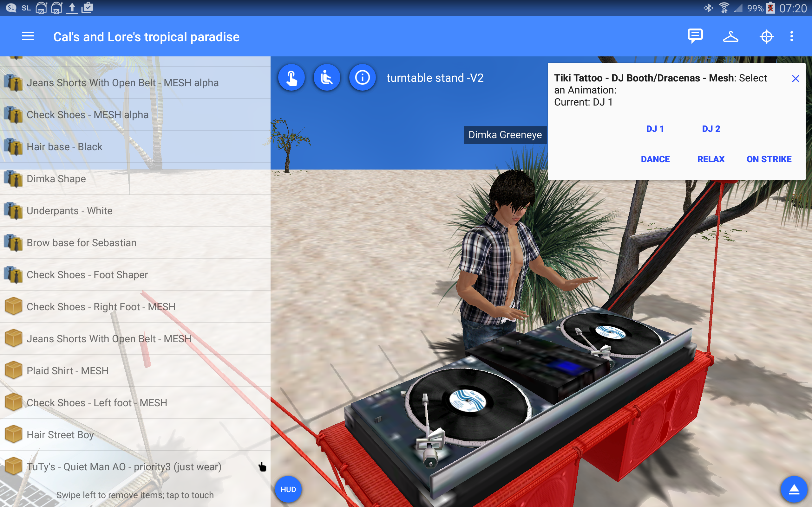Tap the touch object button

pyautogui.click(x=291, y=77)
